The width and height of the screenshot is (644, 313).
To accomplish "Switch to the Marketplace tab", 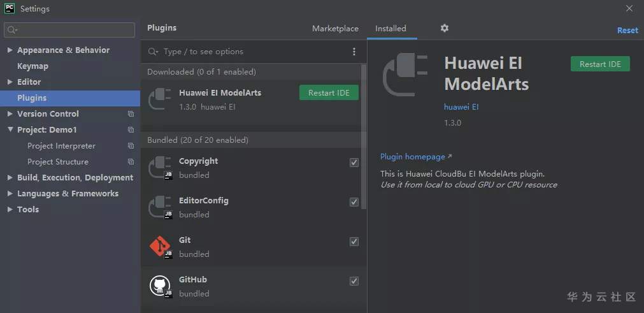I will 335,29.
